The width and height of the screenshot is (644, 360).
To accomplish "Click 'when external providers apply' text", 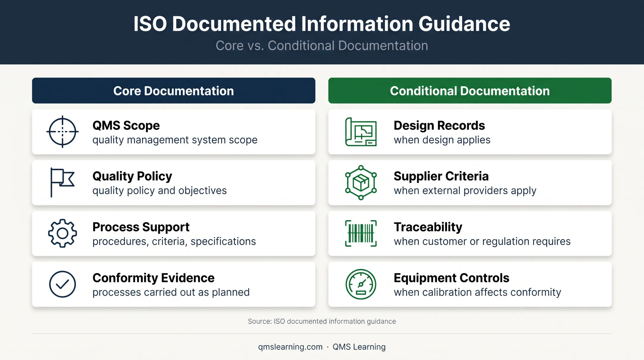I will pos(465,190).
